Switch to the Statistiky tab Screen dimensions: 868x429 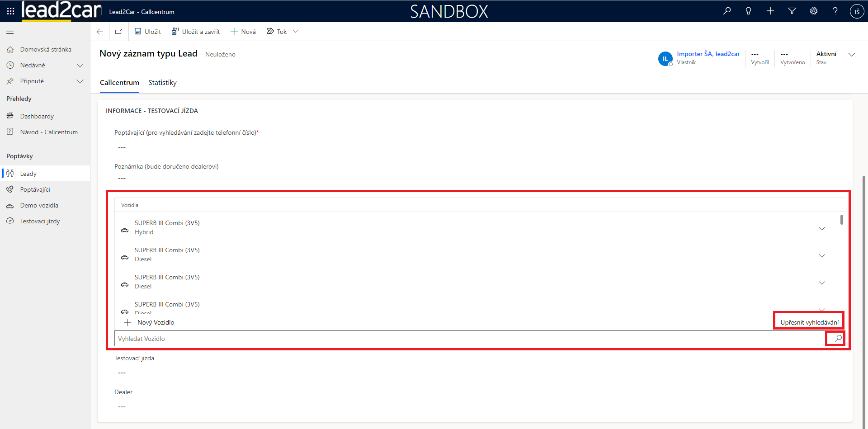point(162,83)
